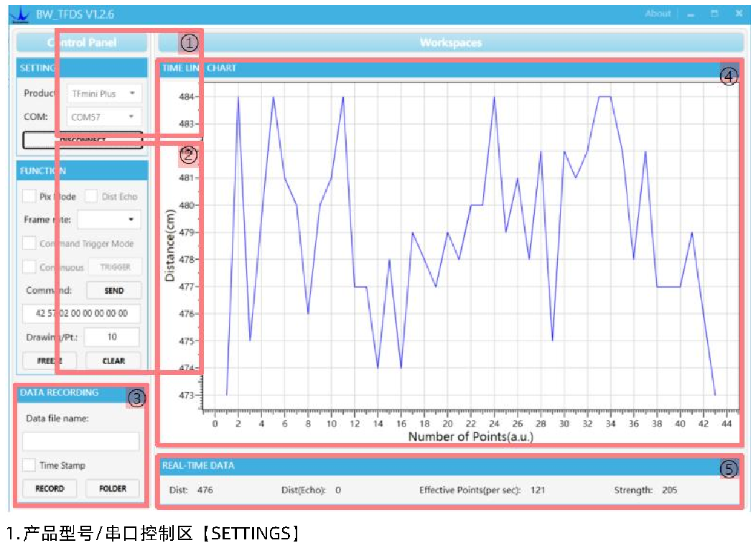Click the Workspaces header

point(451,42)
